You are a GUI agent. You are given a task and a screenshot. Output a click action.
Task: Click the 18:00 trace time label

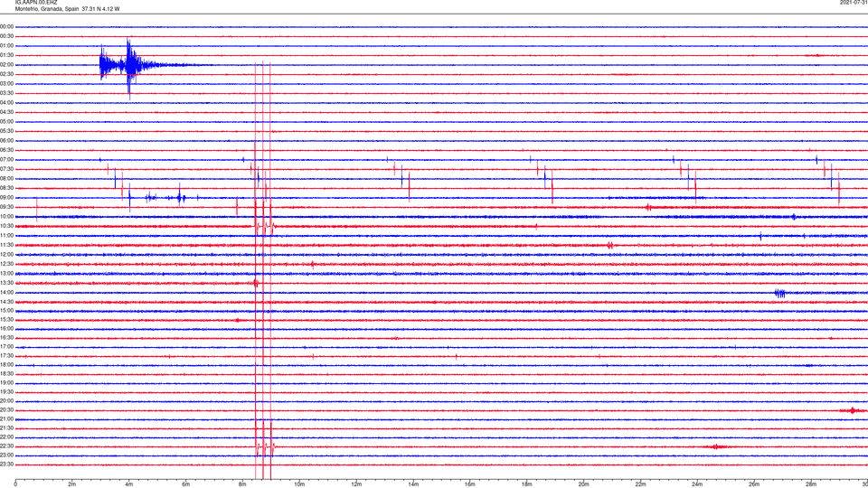[x=6, y=365]
